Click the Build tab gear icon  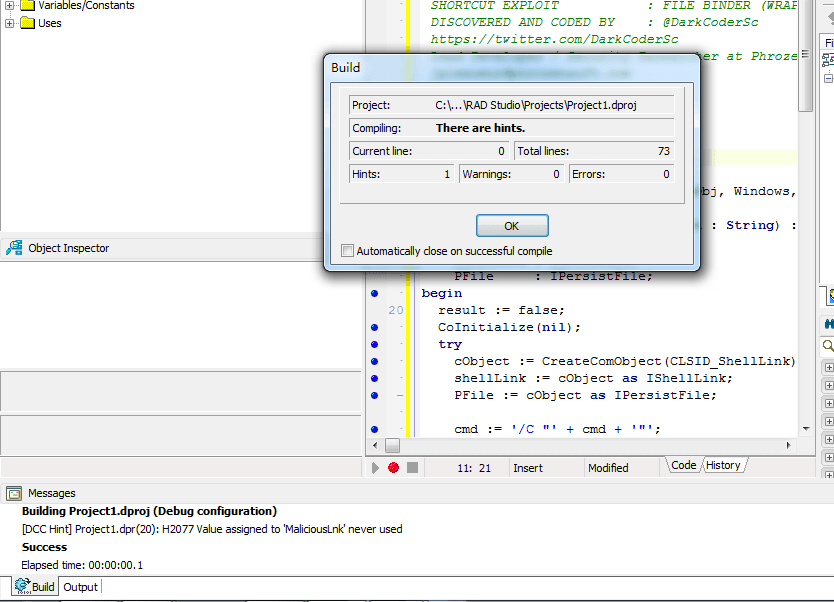click(22, 586)
